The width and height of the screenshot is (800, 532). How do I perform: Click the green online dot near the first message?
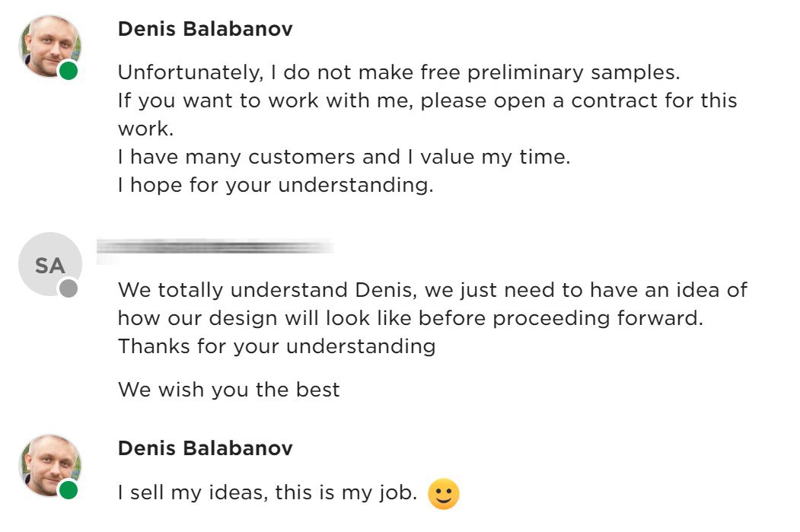[x=69, y=70]
